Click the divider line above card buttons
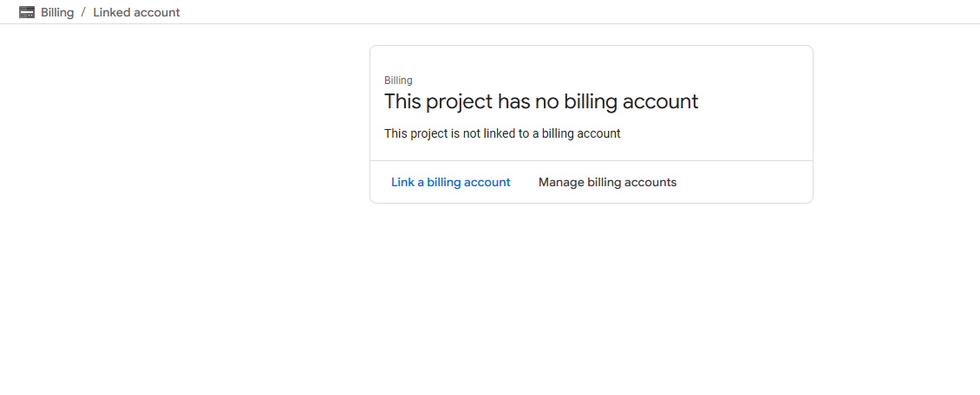 (x=591, y=160)
